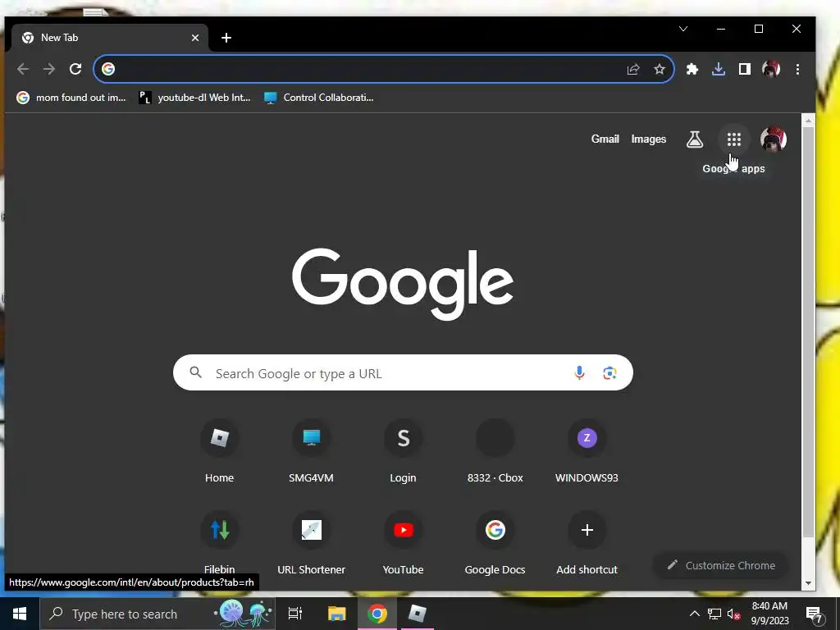
Task: Open the YouTube shortcut
Action: [403, 543]
